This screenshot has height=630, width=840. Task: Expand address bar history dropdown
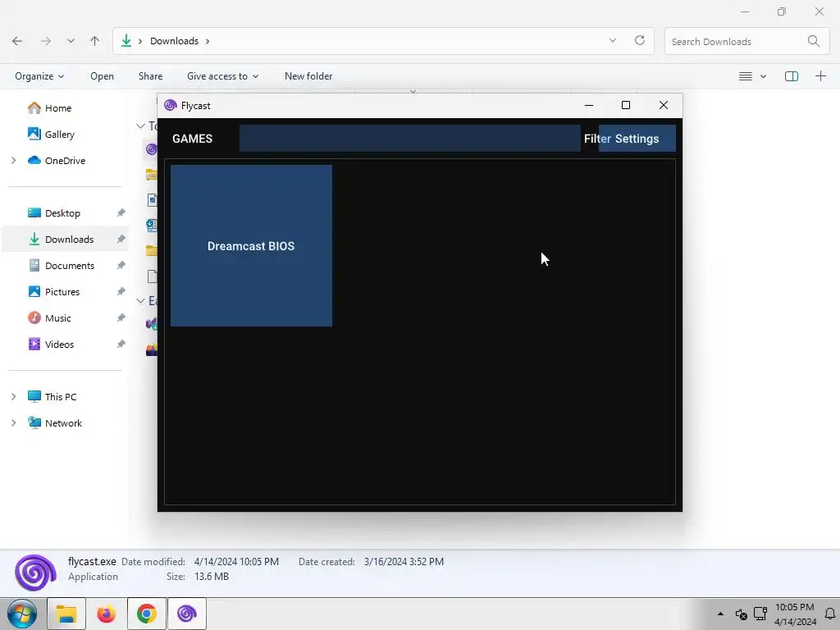pyautogui.click(x=613, y=41)
